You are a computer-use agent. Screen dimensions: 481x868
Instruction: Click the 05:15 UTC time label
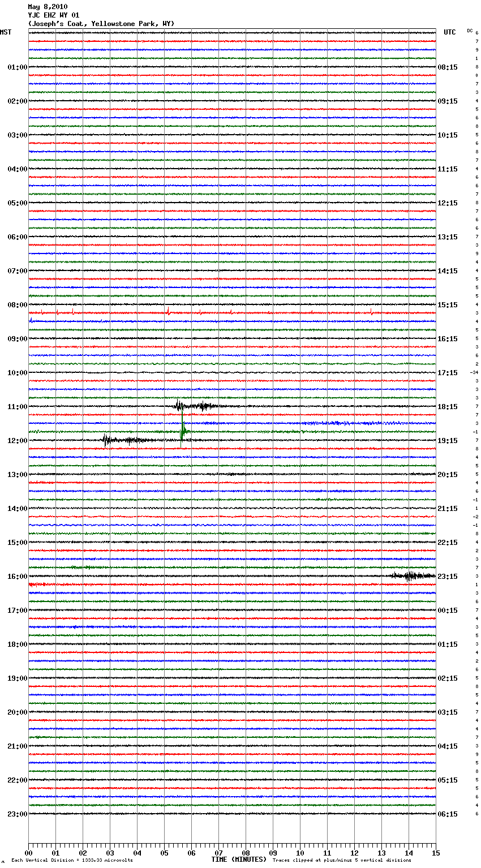click(448, 780)
